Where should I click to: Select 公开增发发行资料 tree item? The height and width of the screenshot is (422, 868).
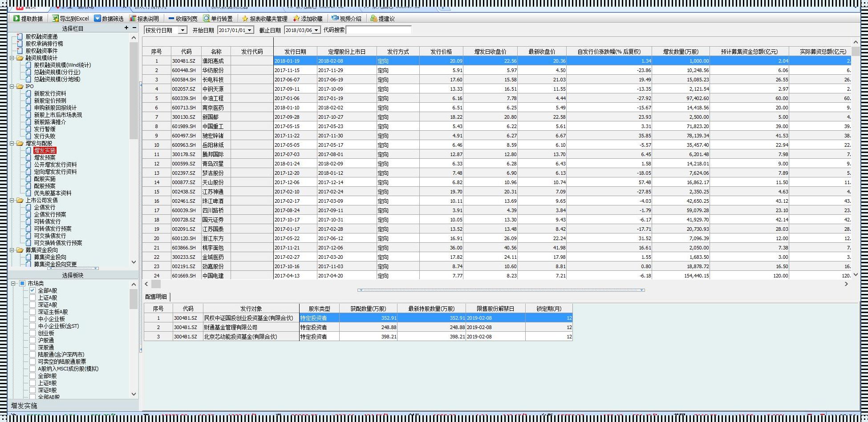tap(55, 165)
